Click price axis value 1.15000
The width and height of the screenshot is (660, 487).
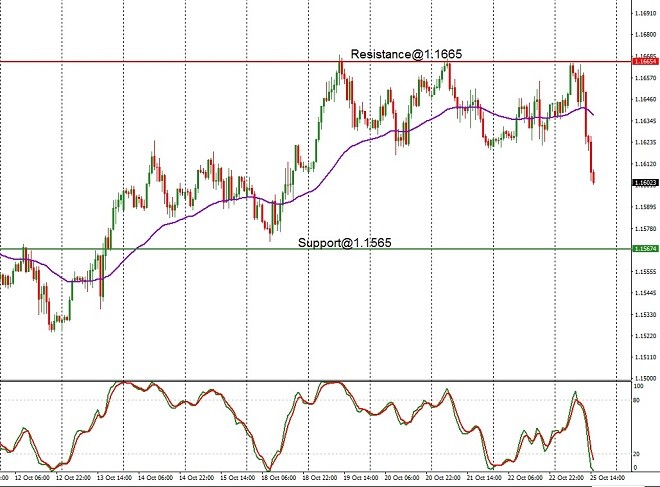pyautogui.click(x=646, y=378)
